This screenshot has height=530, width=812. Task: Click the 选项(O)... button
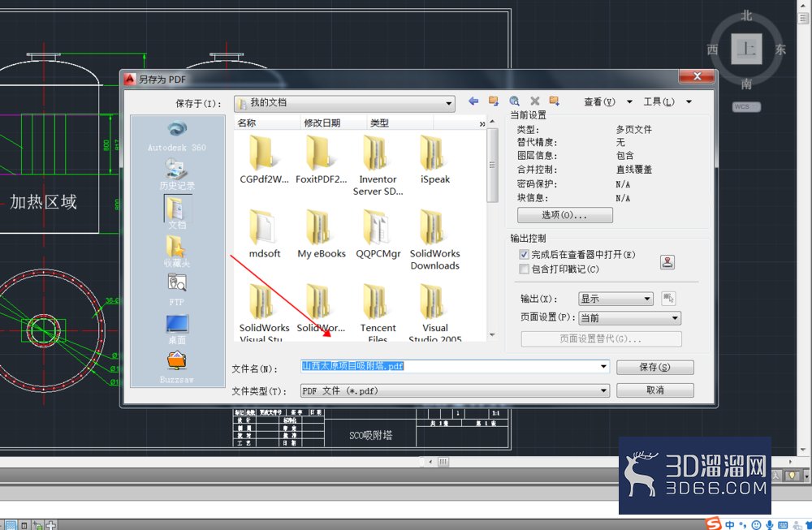pos(564,215)
